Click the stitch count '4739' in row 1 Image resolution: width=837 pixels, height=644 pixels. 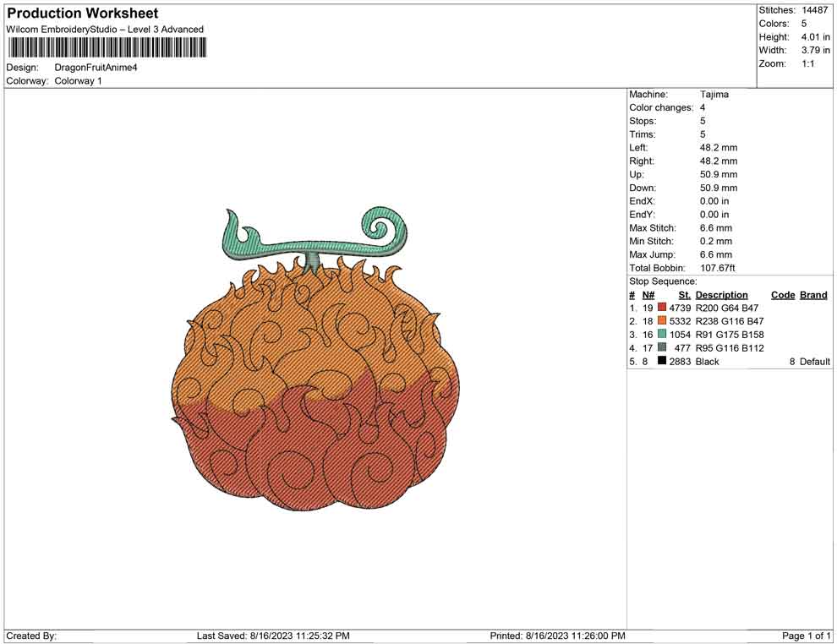680,308
